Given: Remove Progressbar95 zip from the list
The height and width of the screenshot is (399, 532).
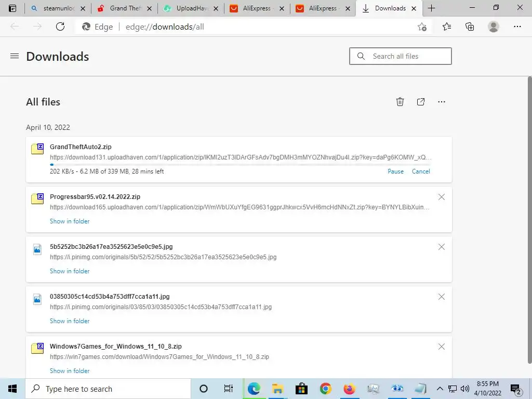Looking at the screenshot, I should point(442,197).
